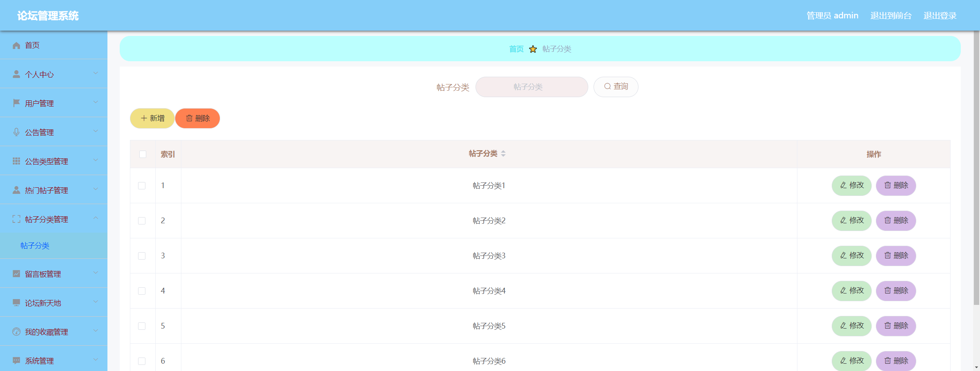Check the checkbox for row 3
Viewport: 980px width, 371px height.
pos(142,256)
